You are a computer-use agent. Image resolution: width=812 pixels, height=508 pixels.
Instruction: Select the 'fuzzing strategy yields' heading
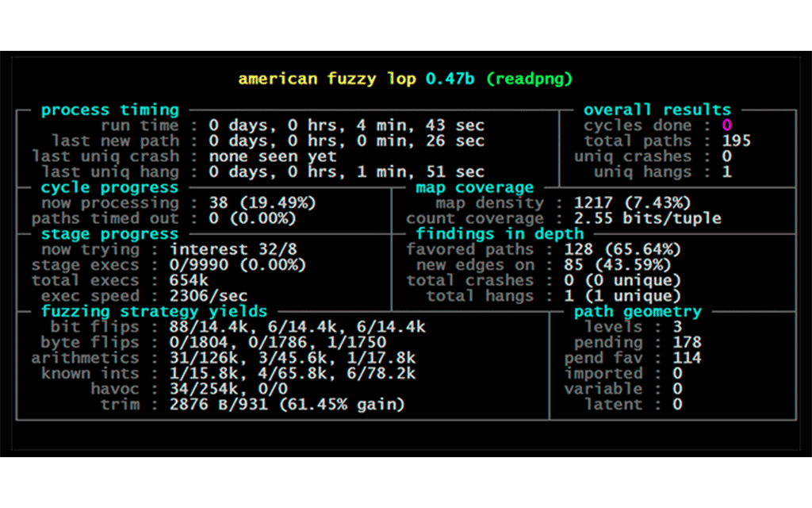click(154, 312)
